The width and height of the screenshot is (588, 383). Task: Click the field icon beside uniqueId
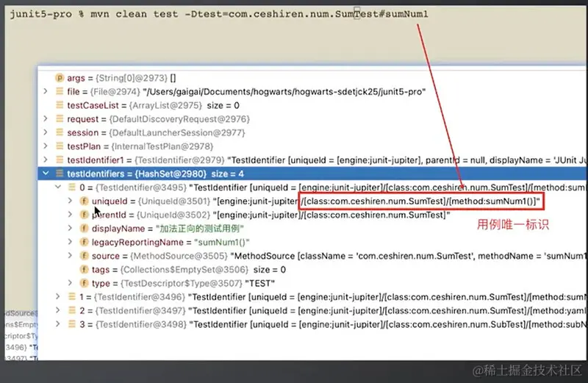[x=84, y=201]
